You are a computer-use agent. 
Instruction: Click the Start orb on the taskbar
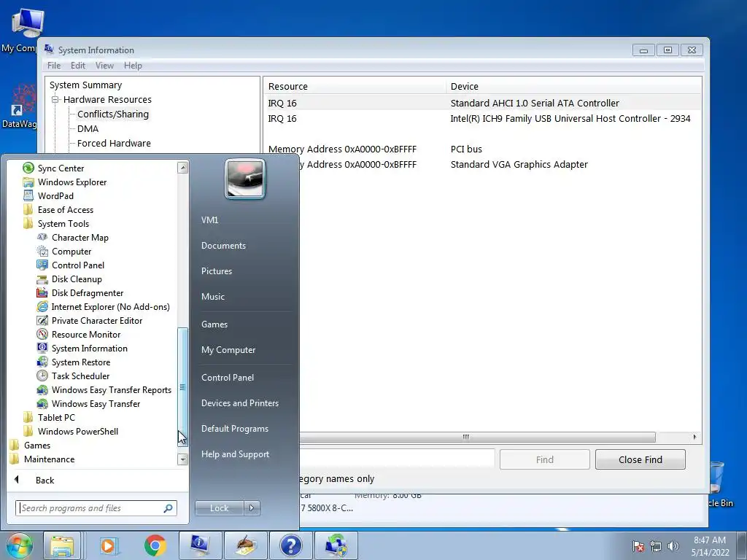[x=19, y=545]
